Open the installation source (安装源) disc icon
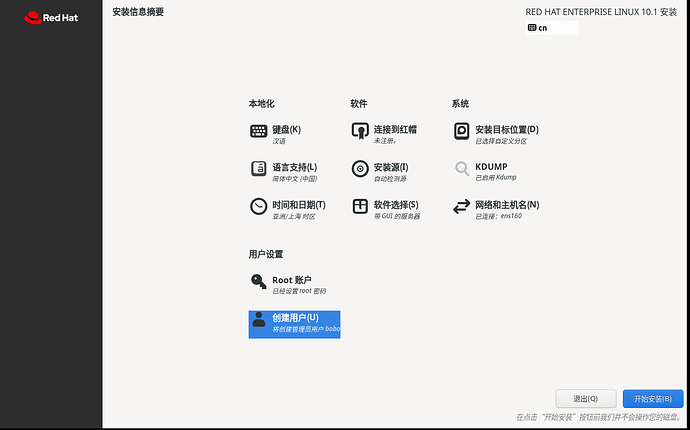 pos(360,169)
